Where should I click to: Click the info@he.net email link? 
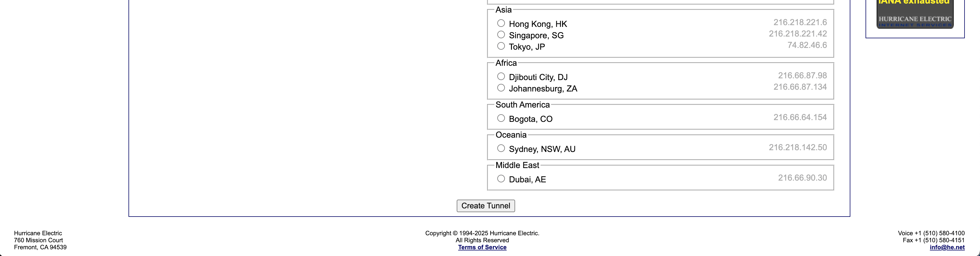(x=947, y=247)
